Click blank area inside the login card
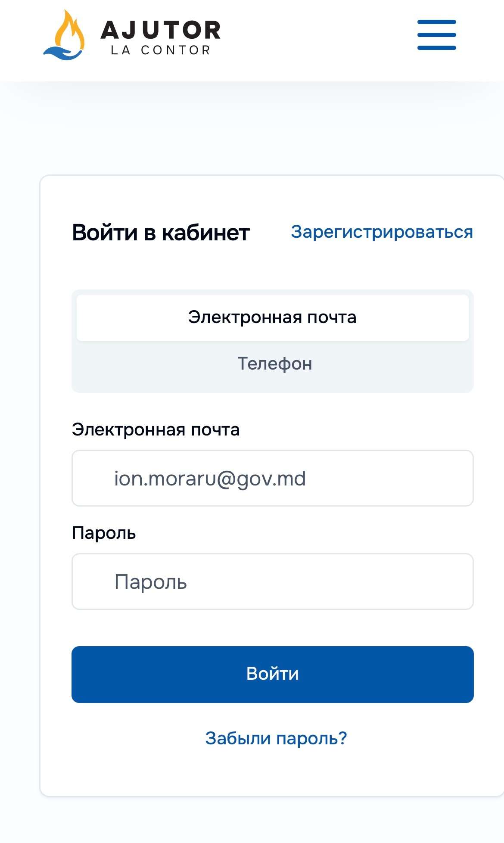Image resolution: width=504 pixels, height=843 pixels. [x=272, y=771]
